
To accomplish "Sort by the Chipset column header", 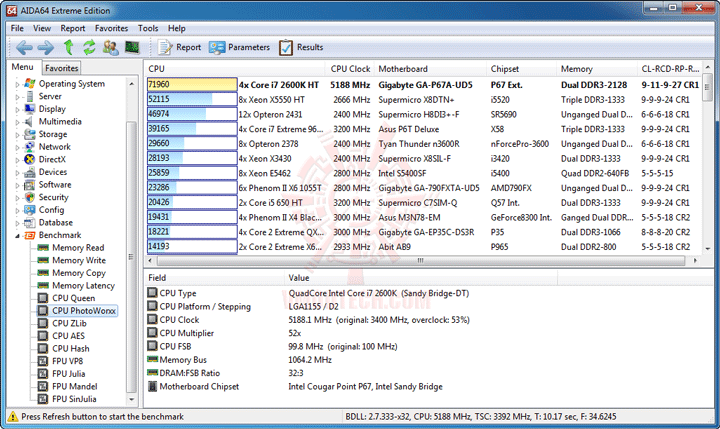I will coord(522,69).
